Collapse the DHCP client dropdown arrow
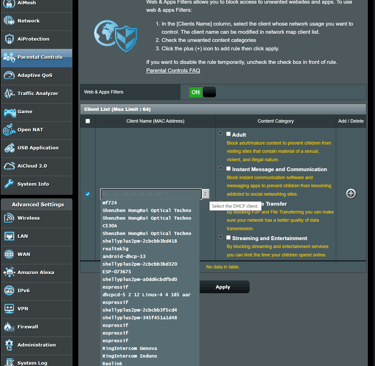 click(206, 194)
